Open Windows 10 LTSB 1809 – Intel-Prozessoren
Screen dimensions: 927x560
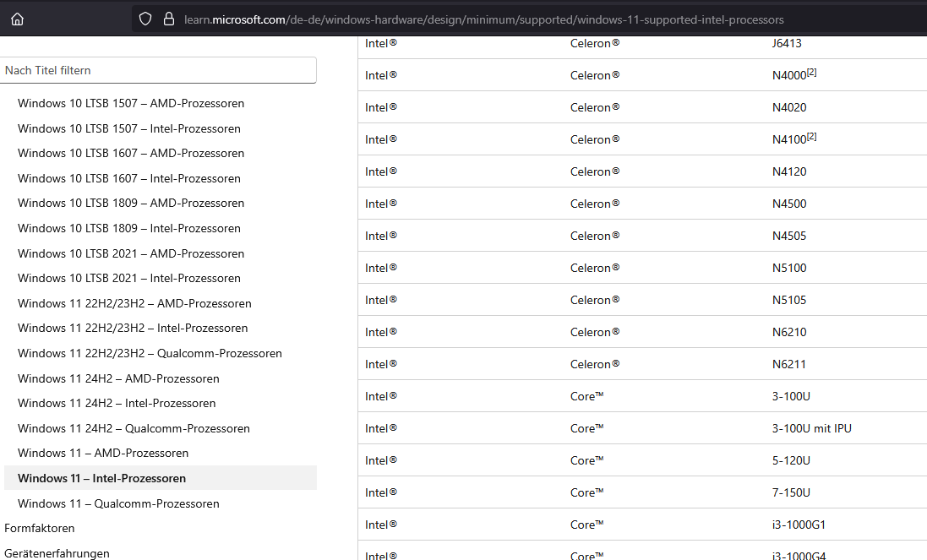129,229
